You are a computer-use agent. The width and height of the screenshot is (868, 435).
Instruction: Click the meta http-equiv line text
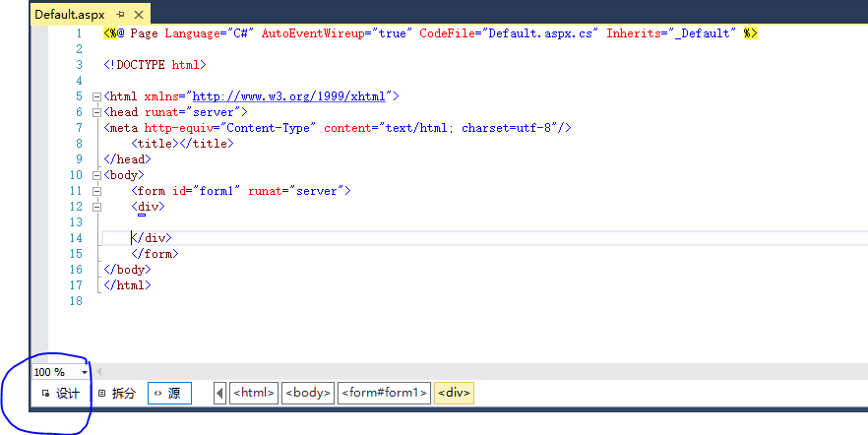pyautogui.click(x=338, y=128)
